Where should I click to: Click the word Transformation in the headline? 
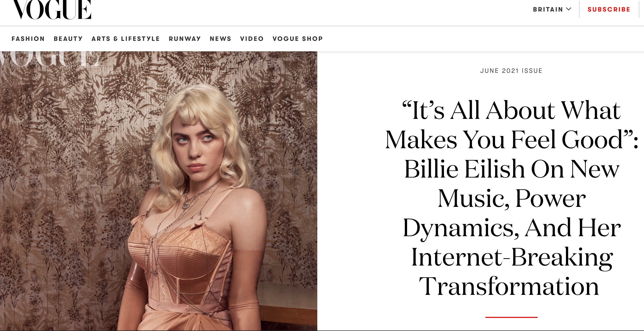point(509,286)
